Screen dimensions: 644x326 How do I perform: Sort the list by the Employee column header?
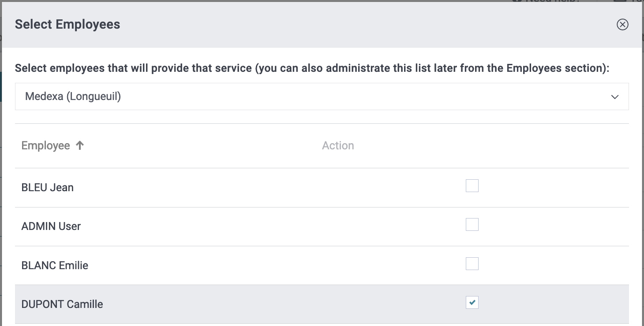45,146
